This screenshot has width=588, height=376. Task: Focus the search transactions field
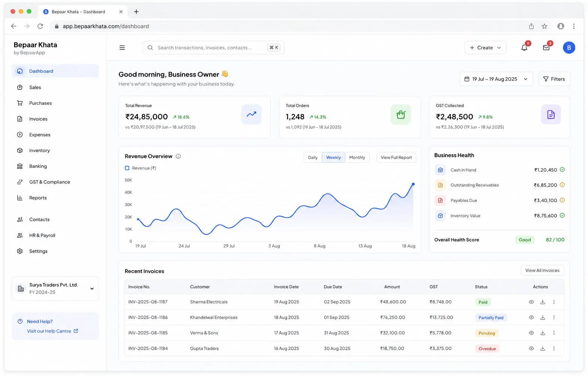coord(213,48)
